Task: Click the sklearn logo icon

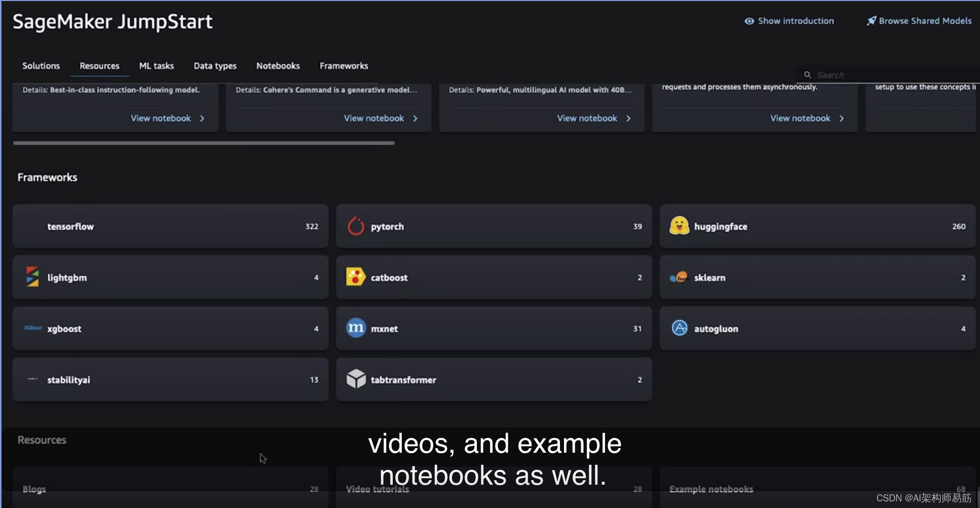Action: point(679,277)
